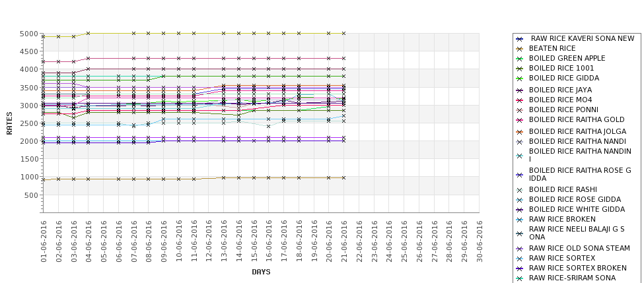Pick RAW RICE OLD SONA STEAM legend entry
This screenshot has width=644, height=283.
tap(579, 248)
